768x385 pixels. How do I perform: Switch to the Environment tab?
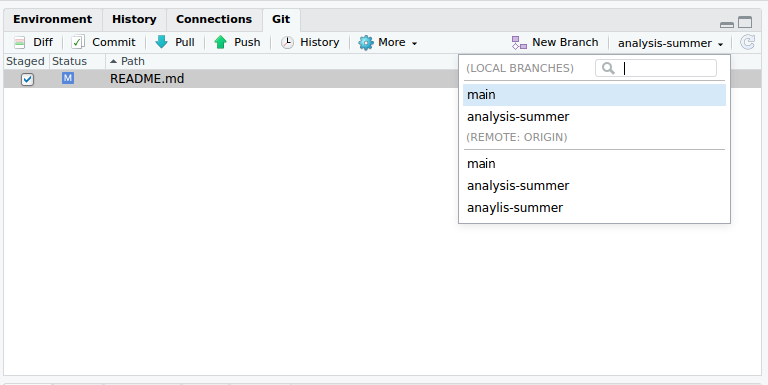[52, 20]
